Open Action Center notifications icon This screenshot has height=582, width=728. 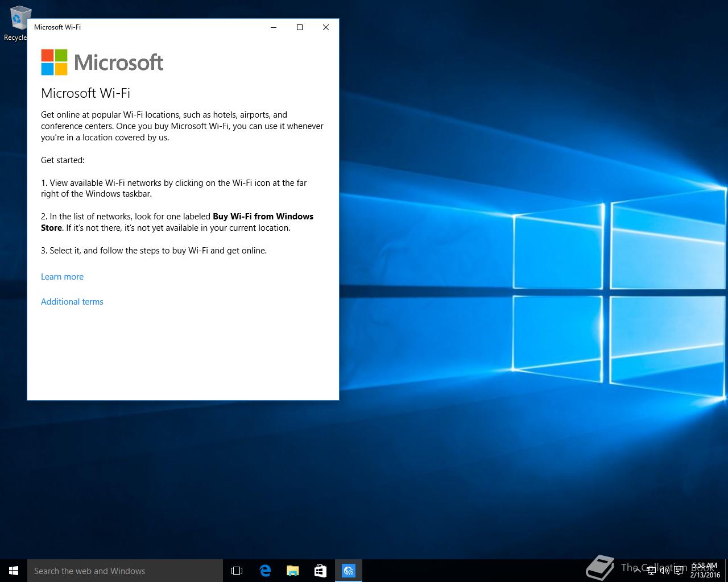(x=679, y=571)
